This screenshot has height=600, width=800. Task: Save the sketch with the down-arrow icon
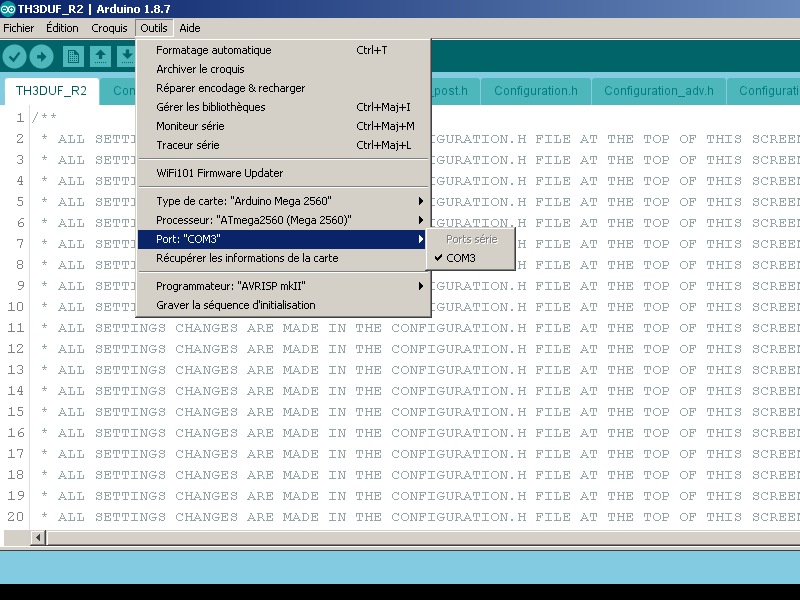click(127, 56)
